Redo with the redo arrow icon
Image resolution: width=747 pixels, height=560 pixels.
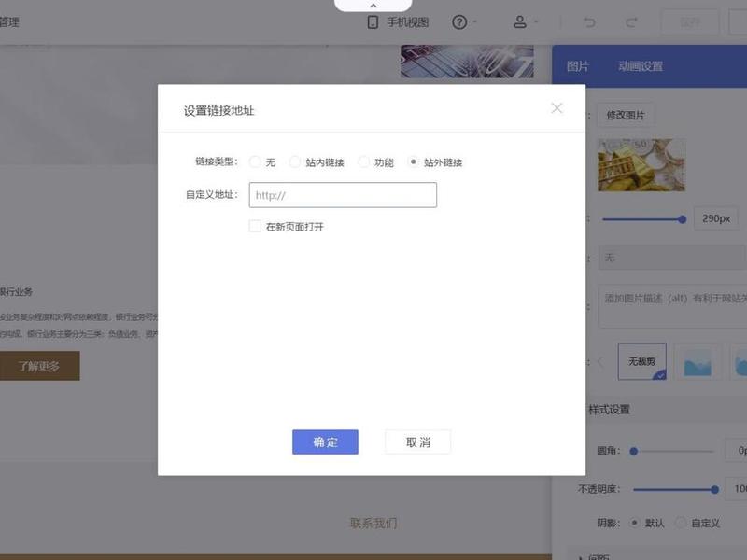[631, 22]
